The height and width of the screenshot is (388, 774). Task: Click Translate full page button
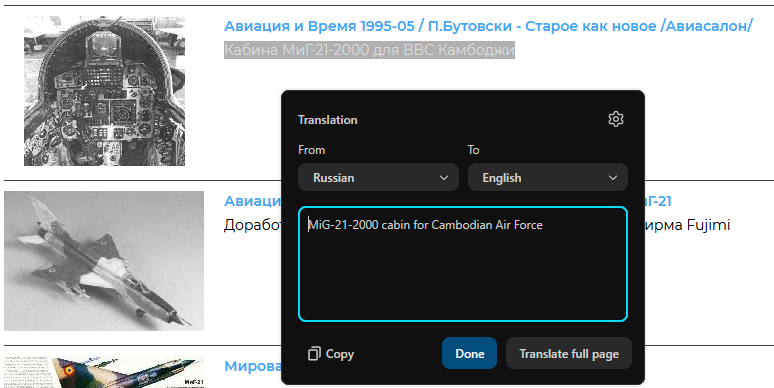coord(569,353)
